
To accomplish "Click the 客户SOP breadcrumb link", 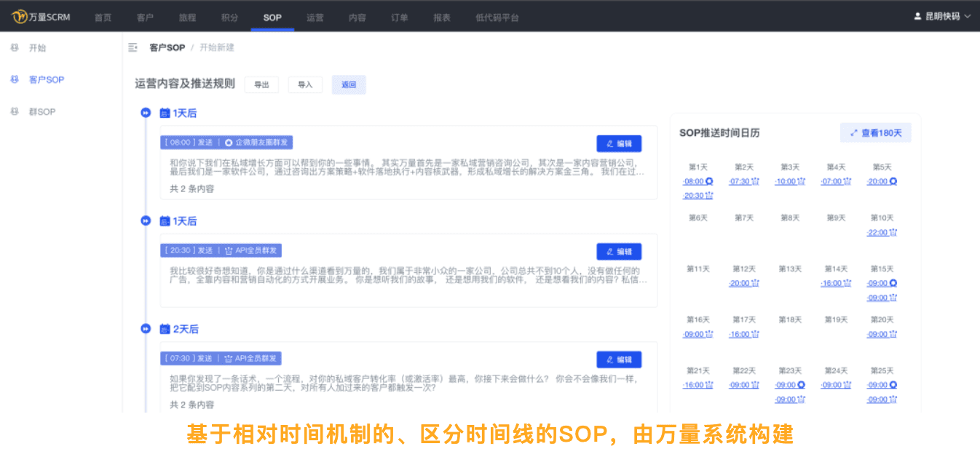I will point(167,47).
